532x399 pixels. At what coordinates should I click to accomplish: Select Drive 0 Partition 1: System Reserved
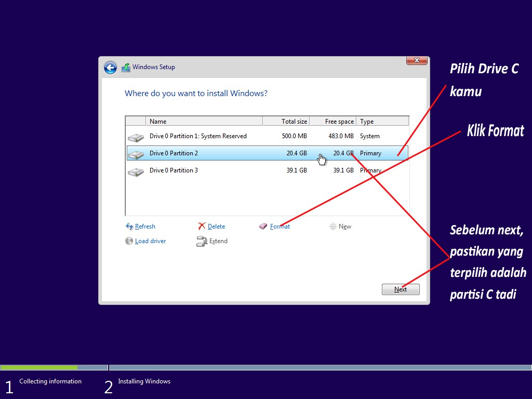[x=267, y=136]
